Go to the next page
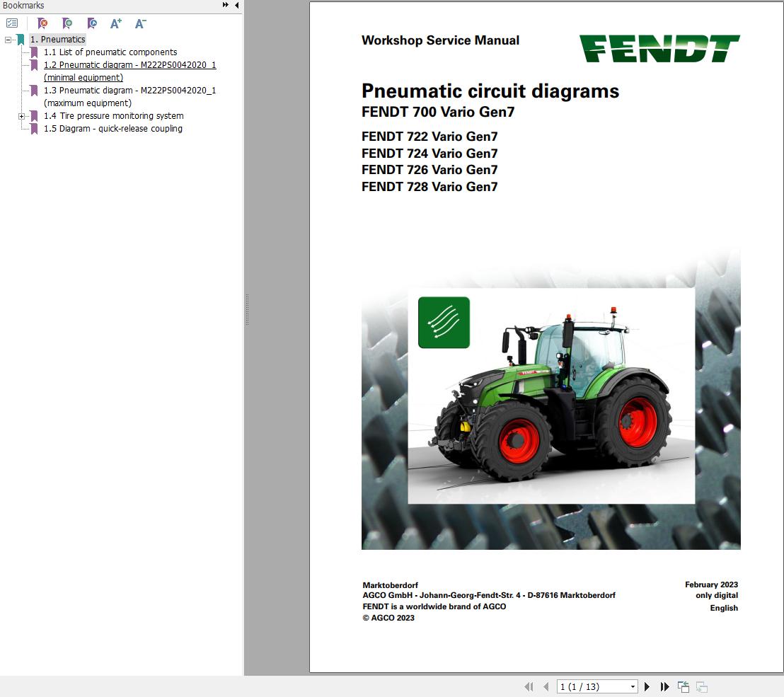 pos(647,686)
